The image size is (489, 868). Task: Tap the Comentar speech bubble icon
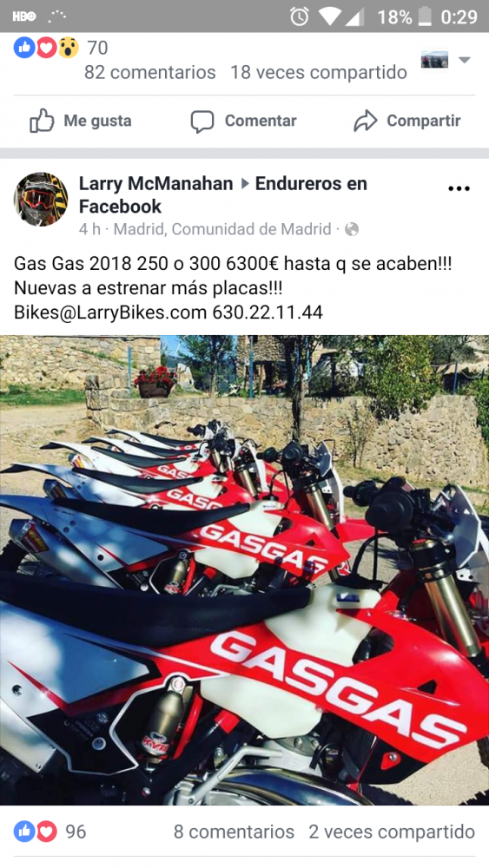pyautogui.click(x=202, y=122)
